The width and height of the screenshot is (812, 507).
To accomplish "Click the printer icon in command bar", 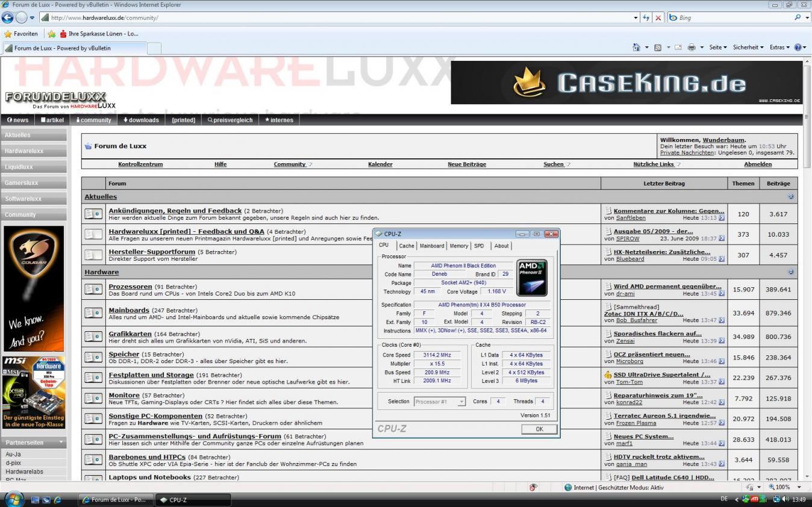I will [692, 47].
